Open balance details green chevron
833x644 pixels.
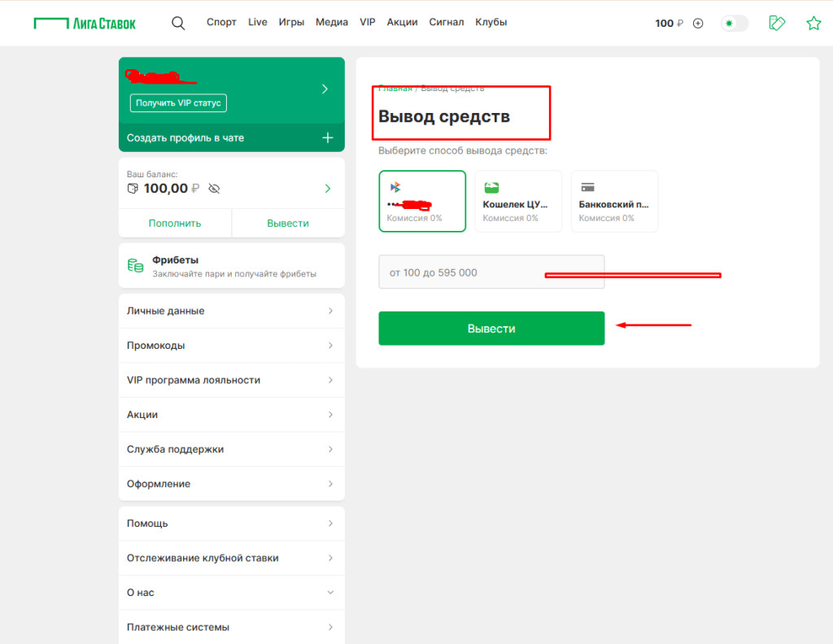point(328,189)
